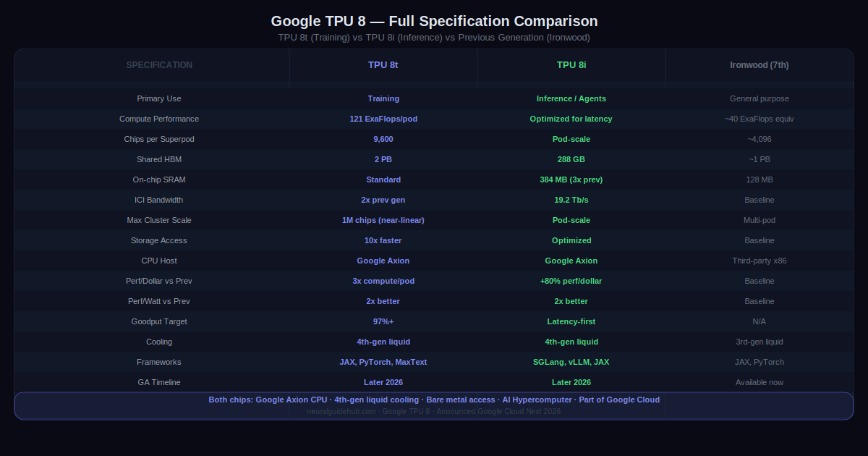868x456 pixels.
Task: Click the SPECIFICATION column header
Action: pos(159,65)
